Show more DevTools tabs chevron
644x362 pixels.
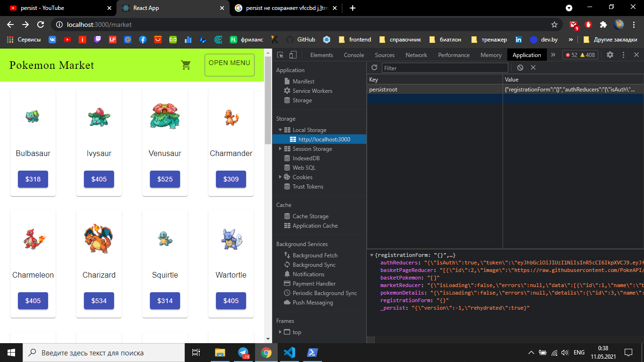pyautogui.click(x=553, y=55)
